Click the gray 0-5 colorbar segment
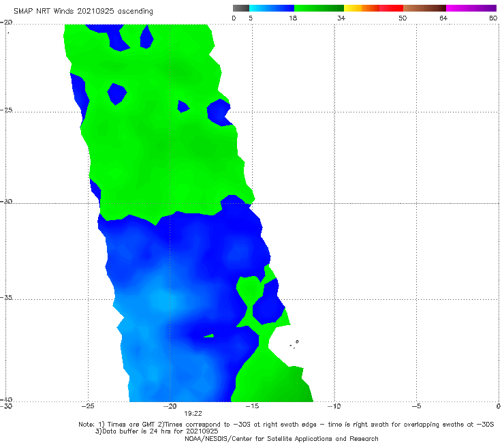504x443 pixels. [x=240, y=8]
